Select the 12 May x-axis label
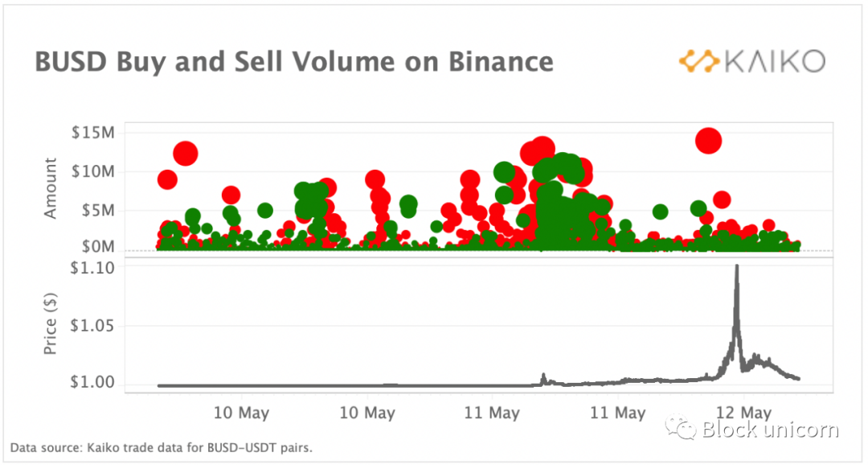The height and width of the screenshot is (465, 868). click(753, 414)
